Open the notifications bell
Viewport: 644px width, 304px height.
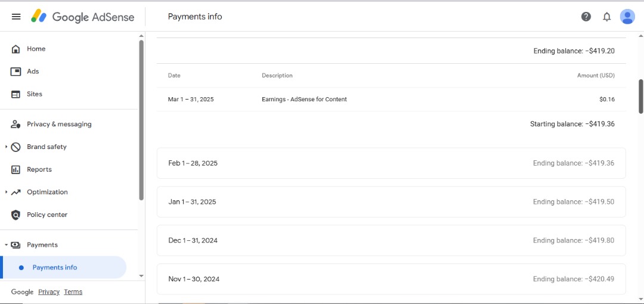[x=607, y=17]
